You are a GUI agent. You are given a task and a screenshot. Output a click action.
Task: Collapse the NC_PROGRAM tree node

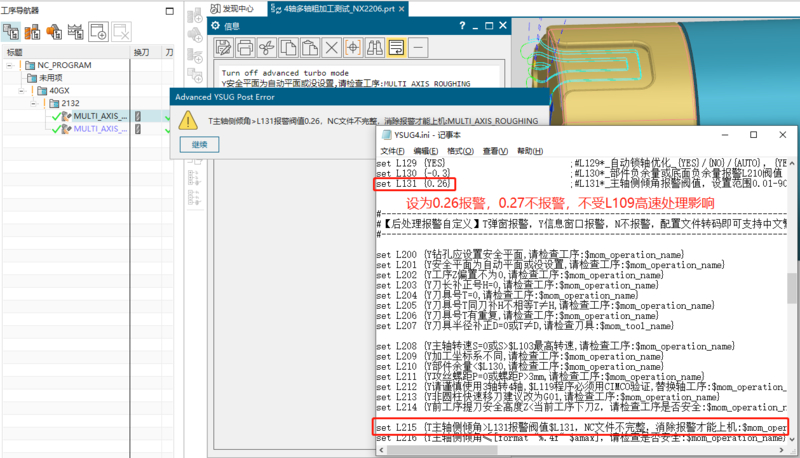8,64
